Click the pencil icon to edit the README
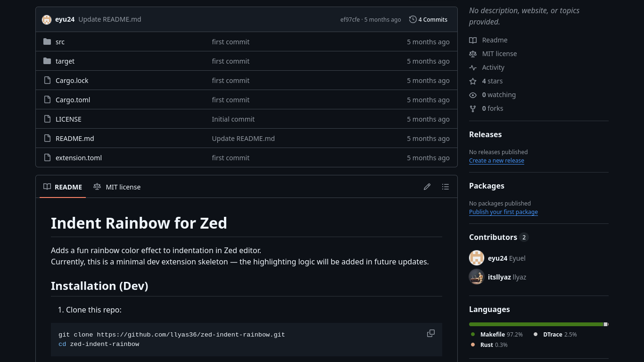This screenshot has width=644, height=362. click(x=427, y=187)
